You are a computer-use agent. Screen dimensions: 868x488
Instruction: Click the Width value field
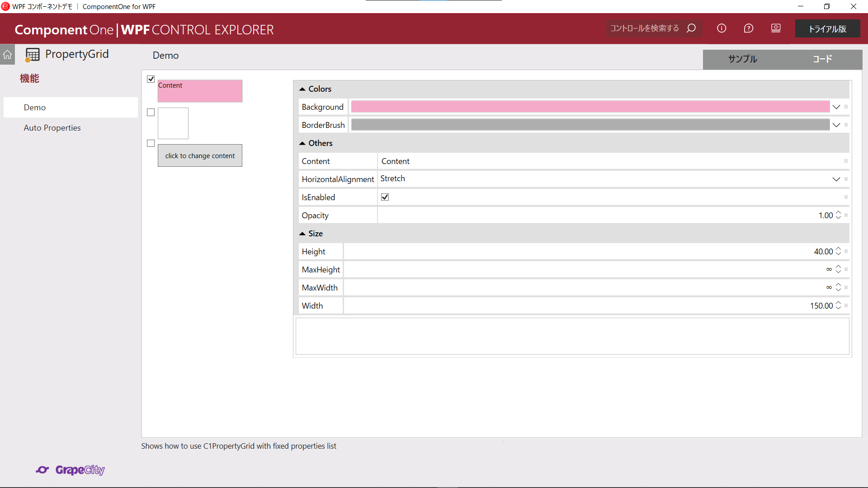tap(588, 306)
